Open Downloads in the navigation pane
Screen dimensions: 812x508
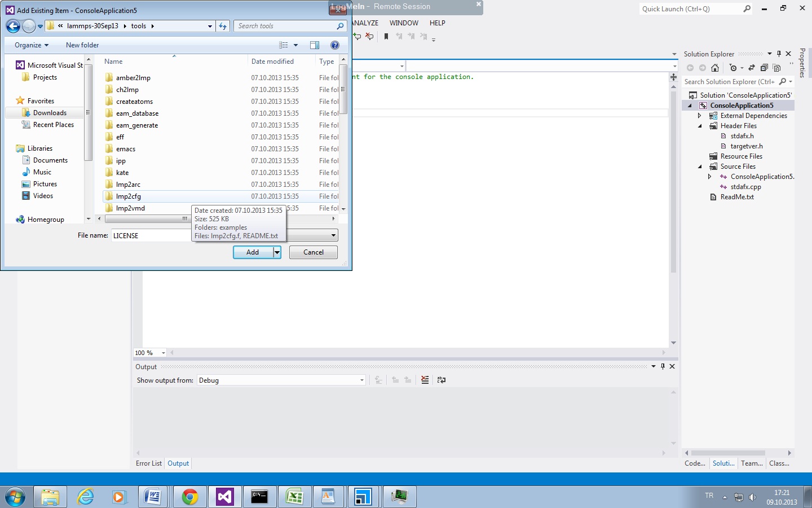pos(50,113)
